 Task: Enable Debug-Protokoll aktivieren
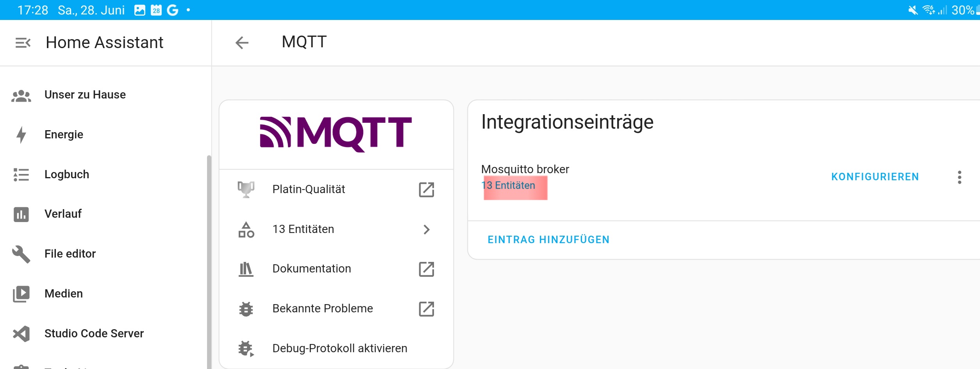click(x=336, y=348)
